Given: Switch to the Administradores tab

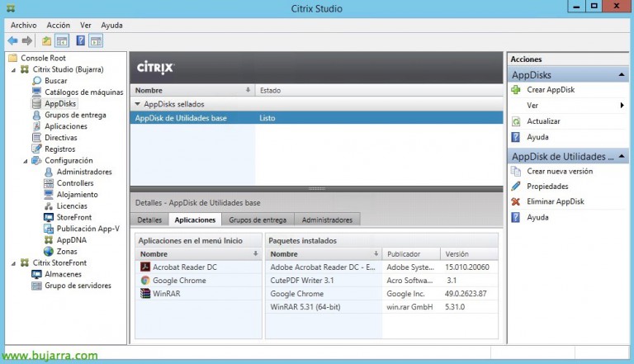Looking at the screenshot, I should pyautogui.click(x=327, y=220).
